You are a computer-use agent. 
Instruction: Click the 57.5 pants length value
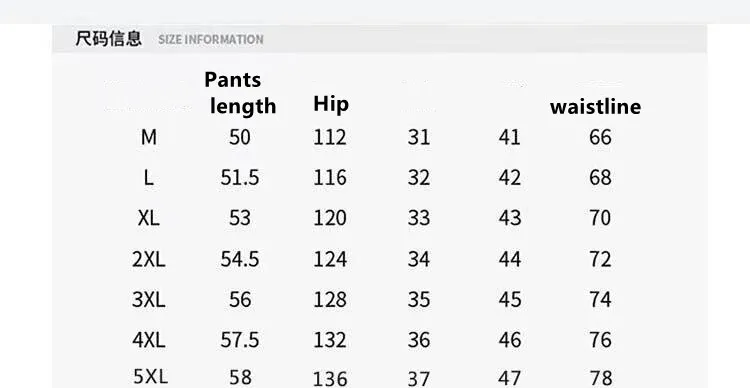(x=240, y=340)
